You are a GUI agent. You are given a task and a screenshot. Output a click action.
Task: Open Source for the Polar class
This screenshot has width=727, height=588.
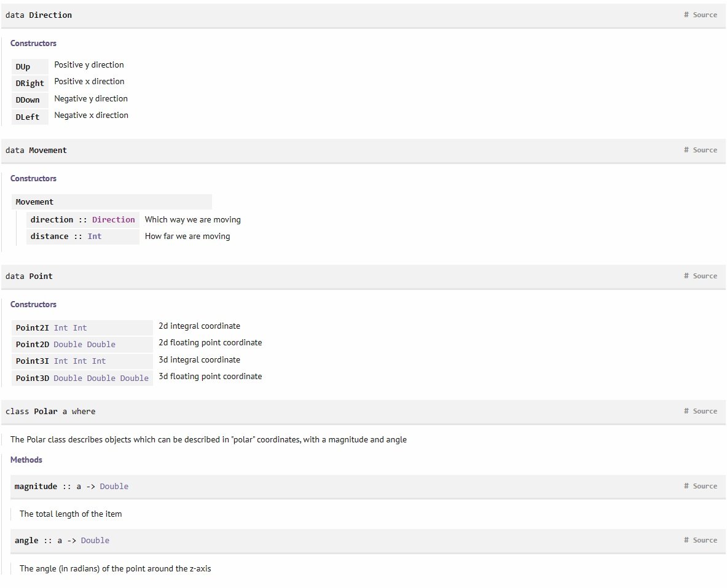point(705,411)
